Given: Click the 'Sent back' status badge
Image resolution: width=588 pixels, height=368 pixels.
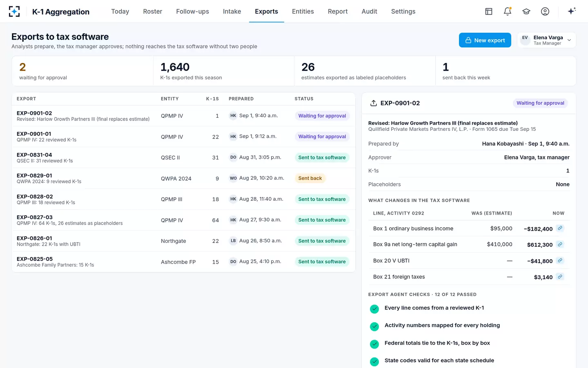Looking at the screenshot, I should [310, 178].
